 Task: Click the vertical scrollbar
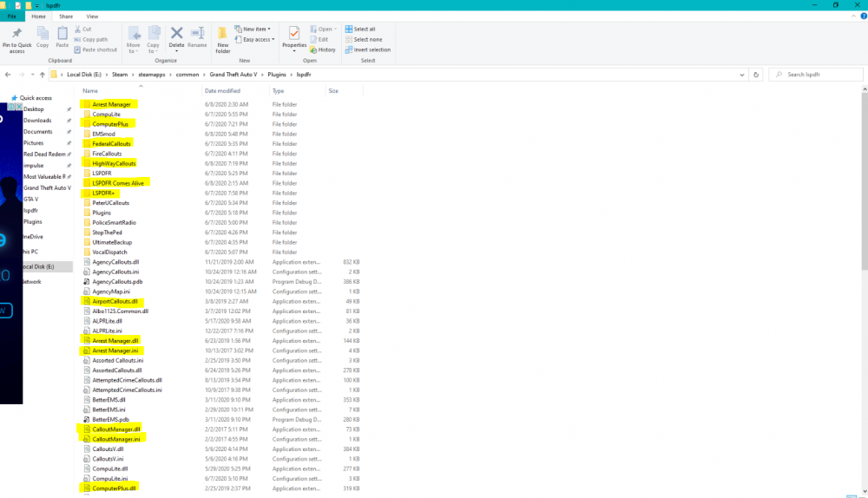pyautogui.click(x=865, y=182)
